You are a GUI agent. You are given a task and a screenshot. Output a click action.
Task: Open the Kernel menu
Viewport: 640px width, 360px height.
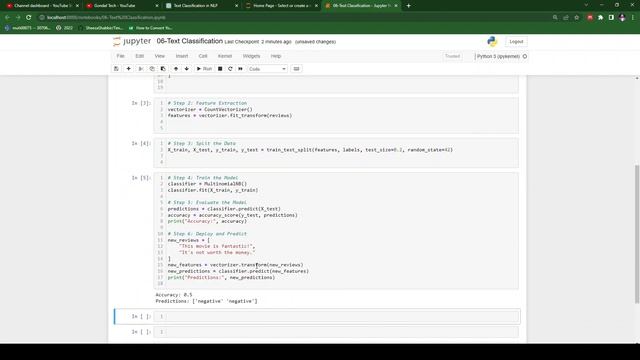(x=225, y=56)
